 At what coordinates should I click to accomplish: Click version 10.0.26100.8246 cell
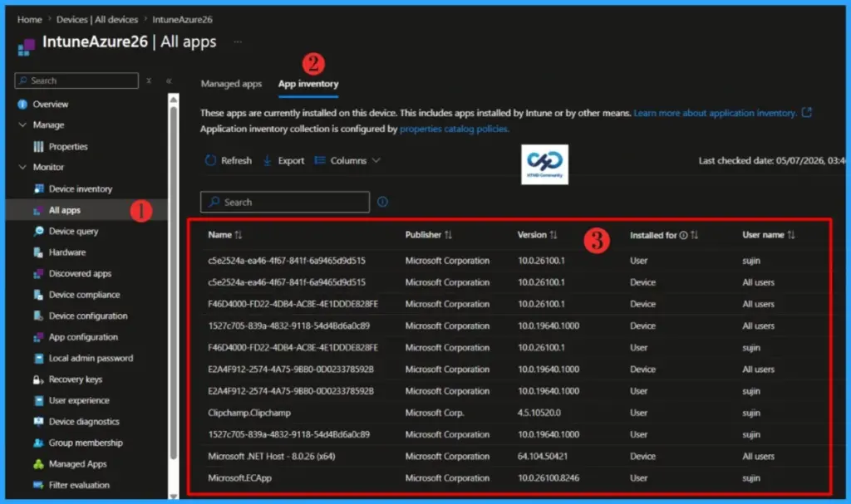(x=548, y=478)
